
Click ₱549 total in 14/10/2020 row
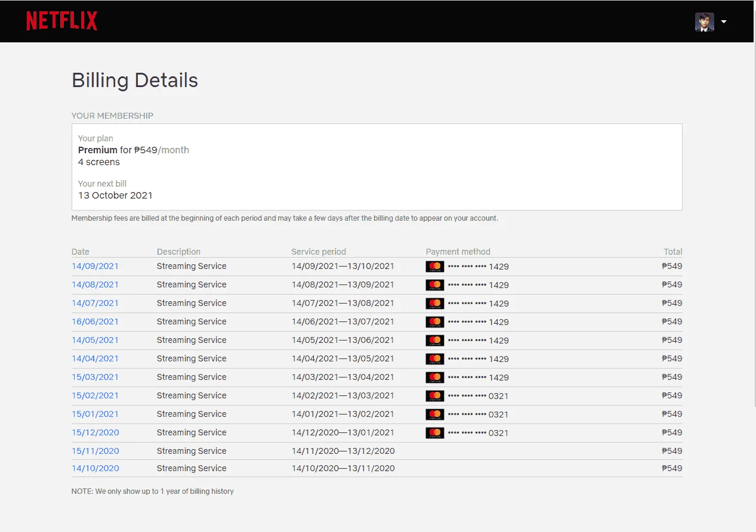[x=672, y=469]
